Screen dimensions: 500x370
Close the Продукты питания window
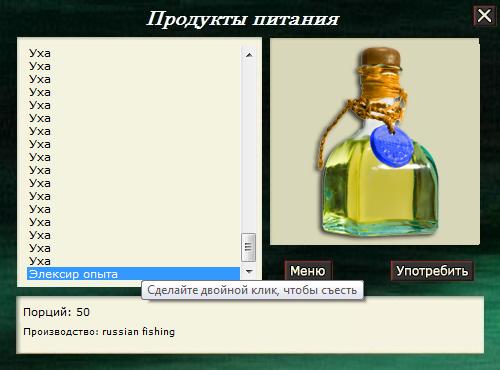click(484, 16)
